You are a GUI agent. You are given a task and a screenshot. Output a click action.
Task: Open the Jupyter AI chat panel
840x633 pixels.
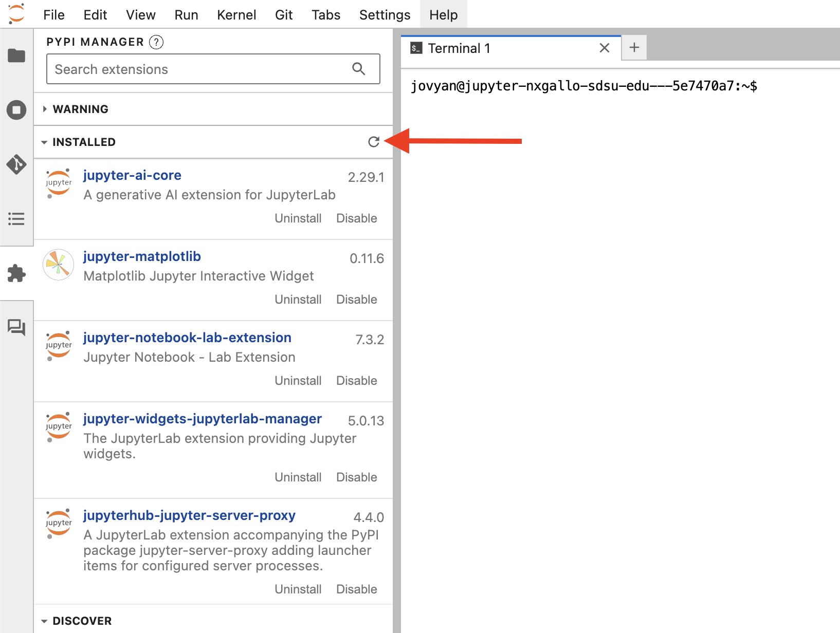pos(16,327)
